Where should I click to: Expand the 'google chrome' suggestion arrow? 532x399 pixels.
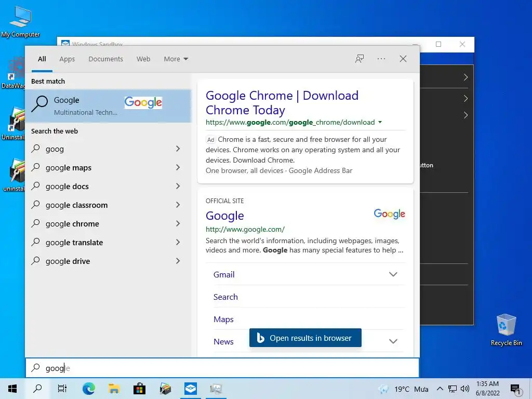coord(178,223)
